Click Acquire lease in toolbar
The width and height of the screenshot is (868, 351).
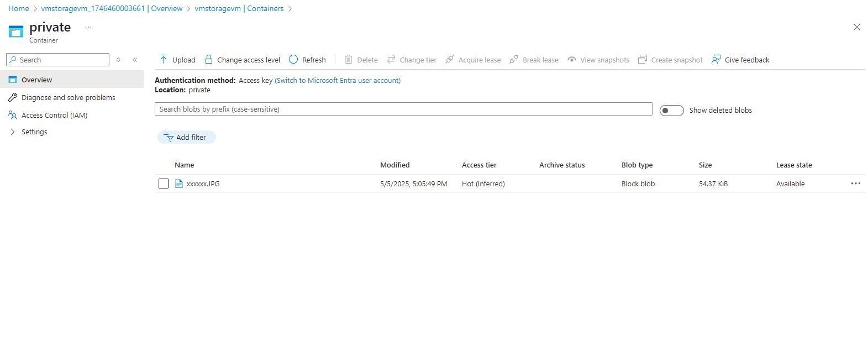click(x=473, y=60)
